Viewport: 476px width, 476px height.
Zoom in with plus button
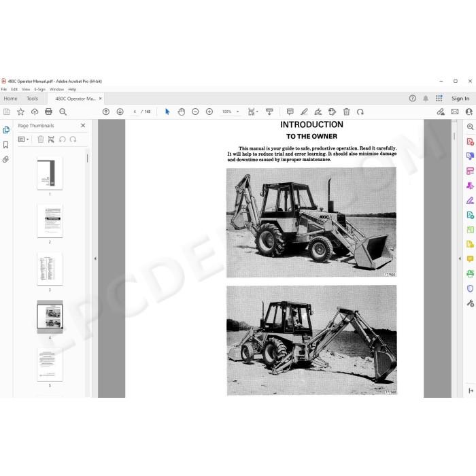(x=209, y=112)
